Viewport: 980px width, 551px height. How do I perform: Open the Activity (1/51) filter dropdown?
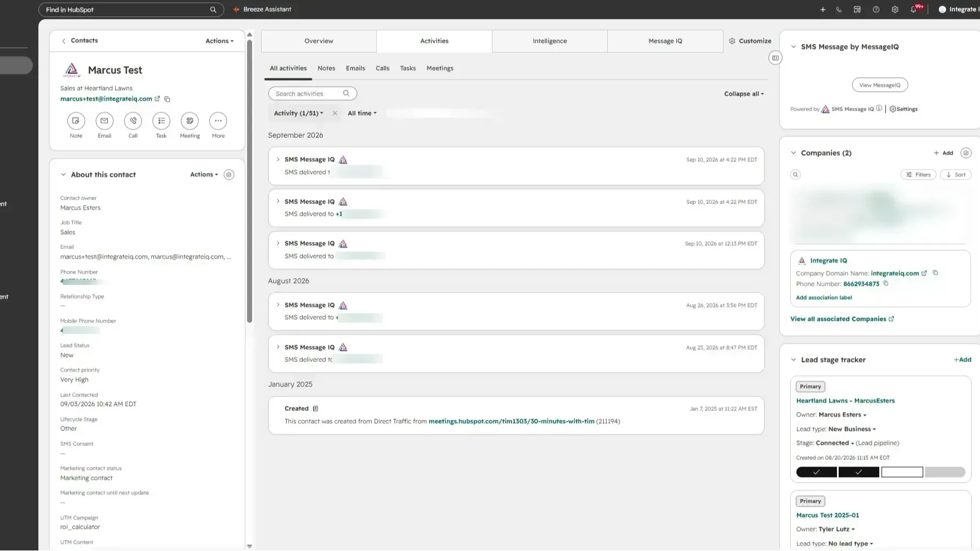298,113
